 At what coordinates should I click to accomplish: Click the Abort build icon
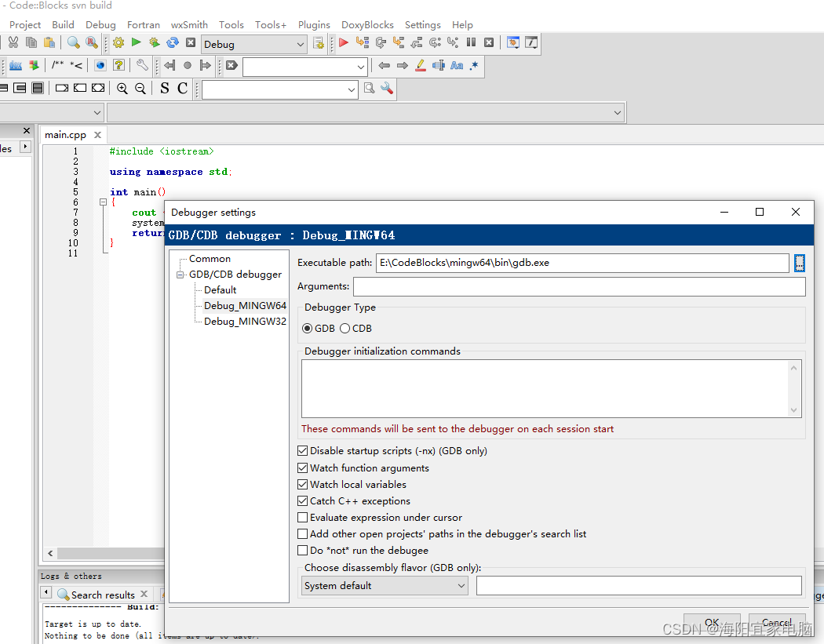pos(191,42)
